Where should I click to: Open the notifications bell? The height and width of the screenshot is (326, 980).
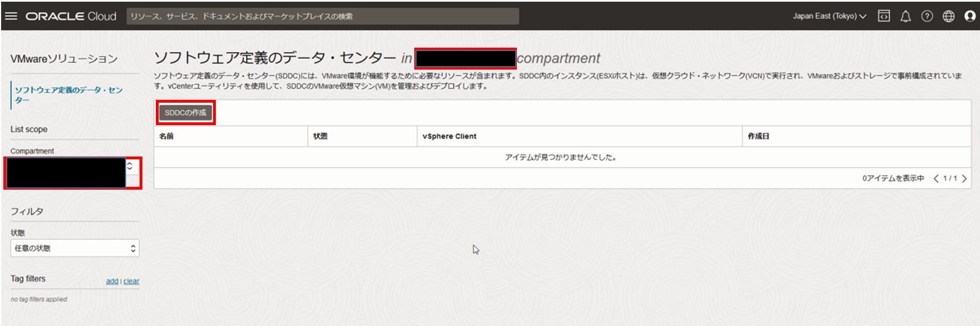[x=905, y=16]
